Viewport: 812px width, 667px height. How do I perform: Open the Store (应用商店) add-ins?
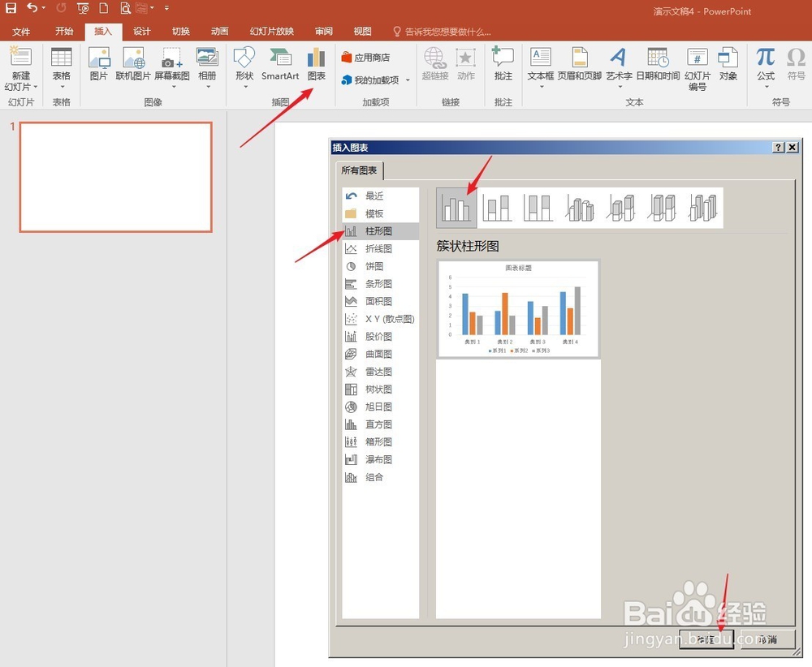click(x=365, y=58)
